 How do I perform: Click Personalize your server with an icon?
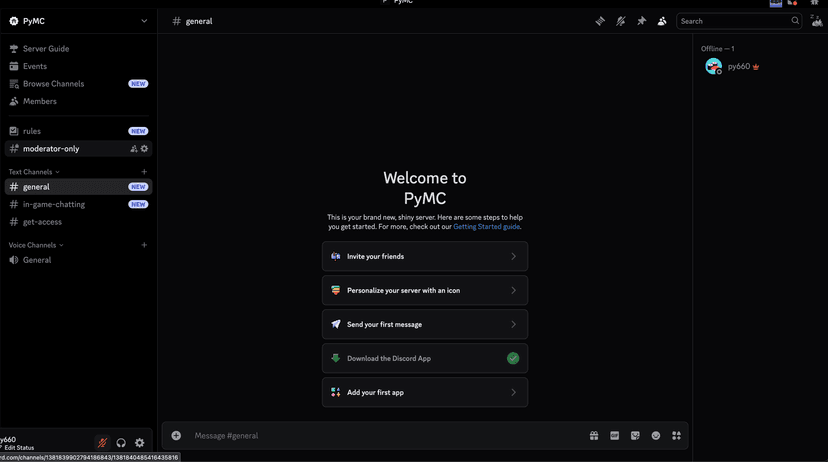tap(425, 290)
